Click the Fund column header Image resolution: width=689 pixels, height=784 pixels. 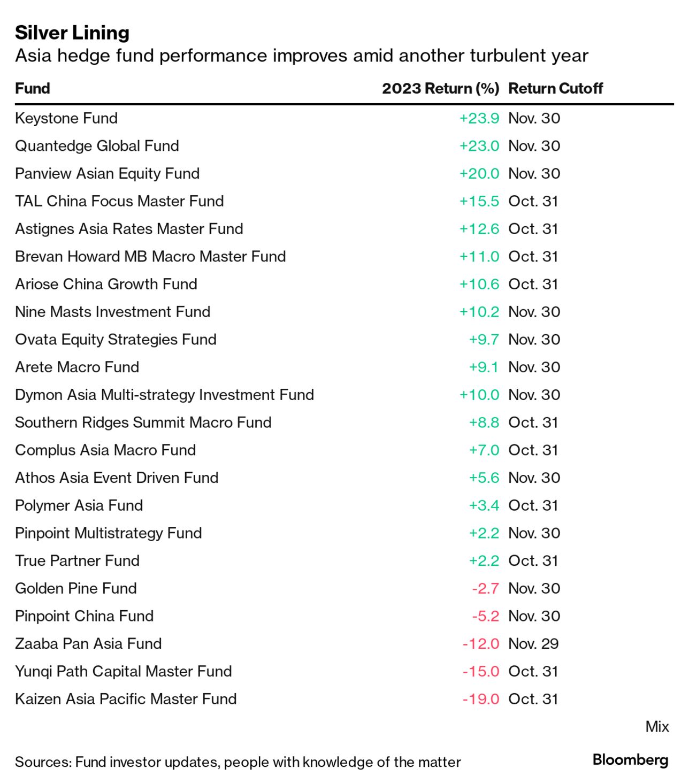click(33, 88)
